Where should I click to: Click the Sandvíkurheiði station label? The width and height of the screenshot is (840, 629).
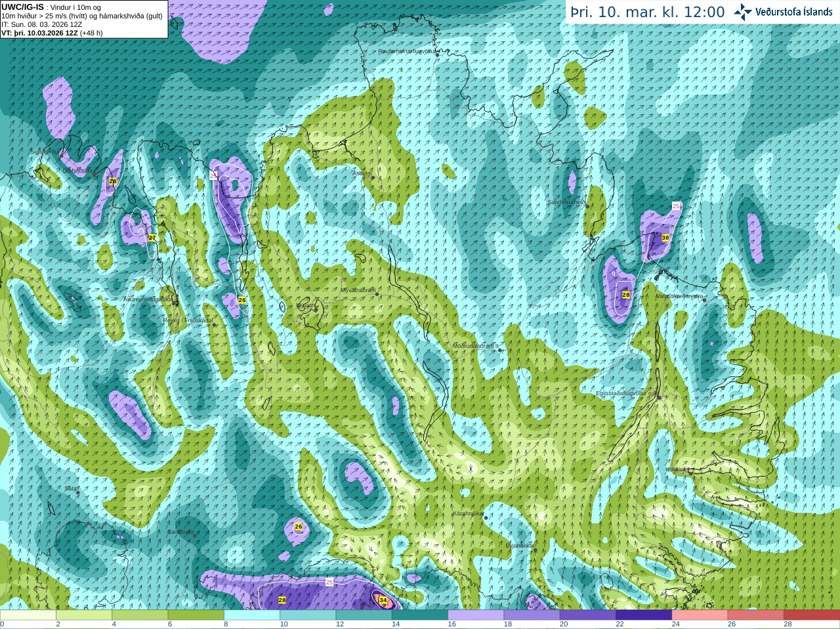[566, 202]
